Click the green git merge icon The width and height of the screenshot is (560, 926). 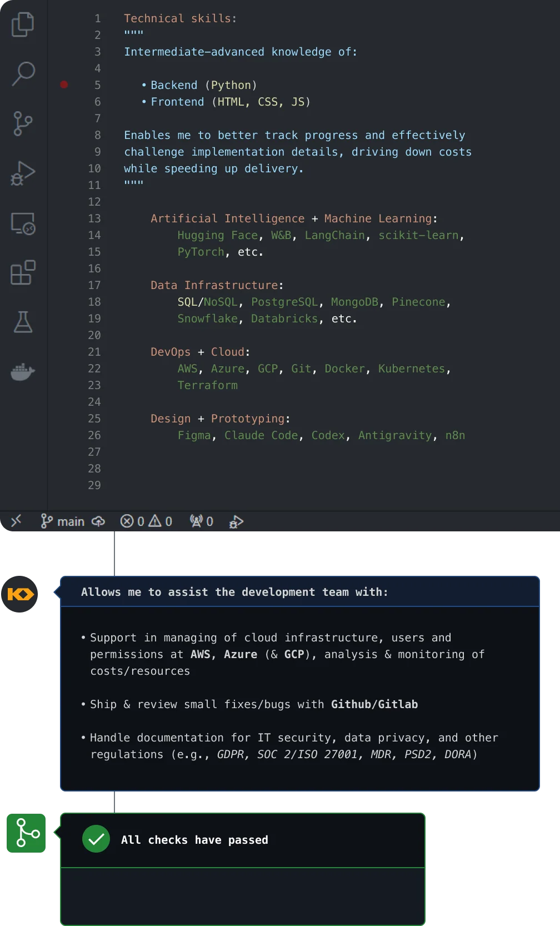(x=26, y=833)
